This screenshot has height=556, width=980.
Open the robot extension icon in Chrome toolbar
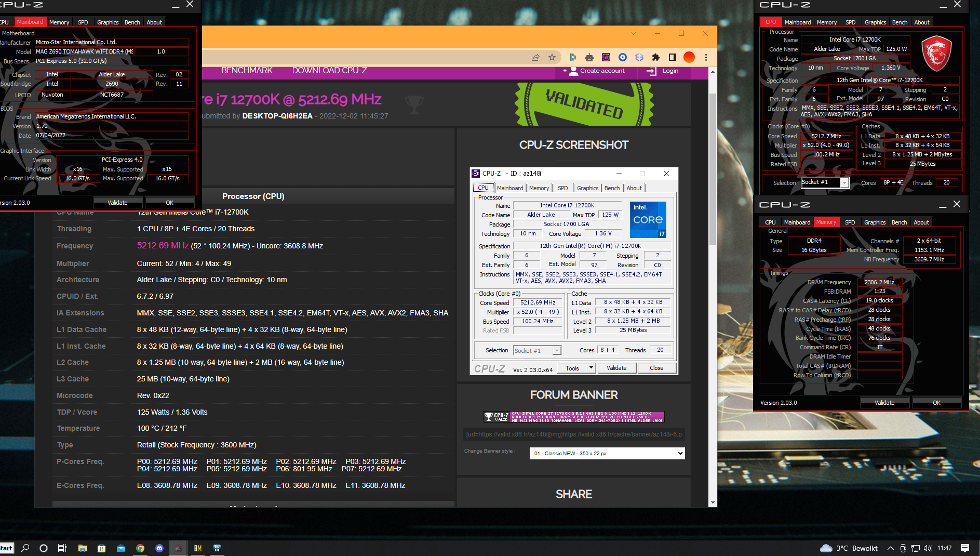point(589,57)
